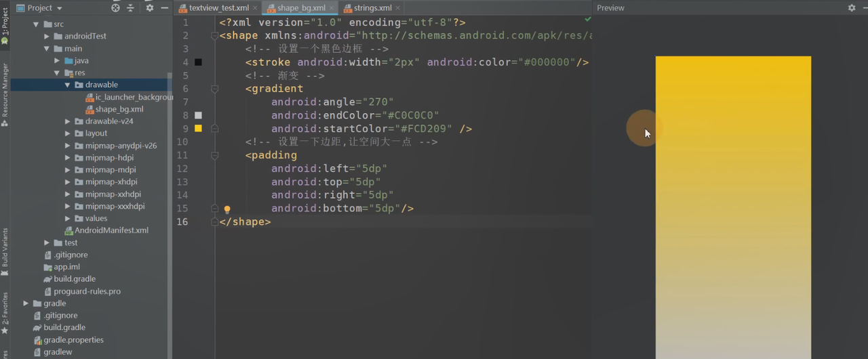Image resolution: width=868 pixels, height=359 pixels.
Task: Click the closing </shape> tag on line 16
Action: pyautogui.click(x=245, y=221)
